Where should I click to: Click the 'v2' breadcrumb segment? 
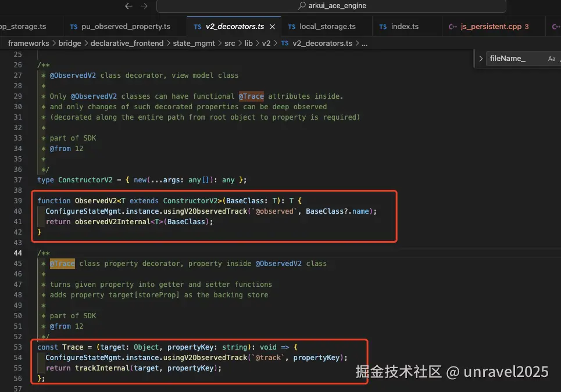266,43
